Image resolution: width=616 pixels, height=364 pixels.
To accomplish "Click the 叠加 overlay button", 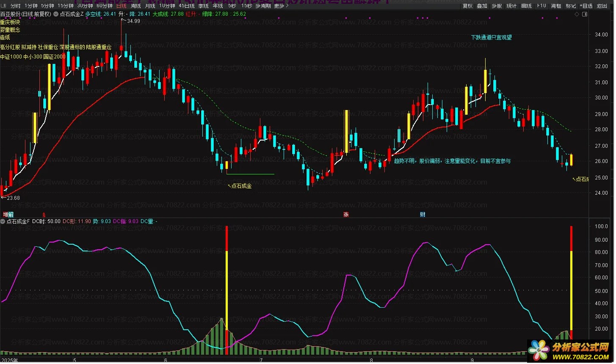I will (482, 6).
